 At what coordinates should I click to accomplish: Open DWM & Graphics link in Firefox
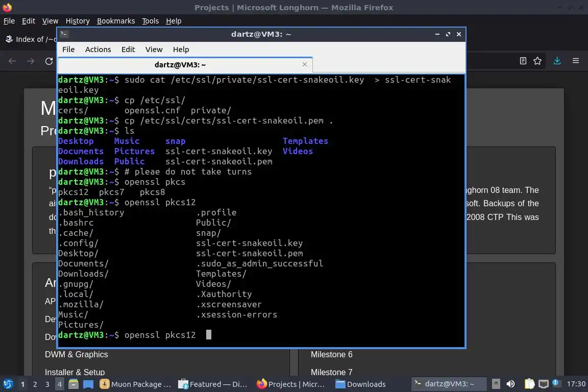pyautogui.click(x=76, y=355)
